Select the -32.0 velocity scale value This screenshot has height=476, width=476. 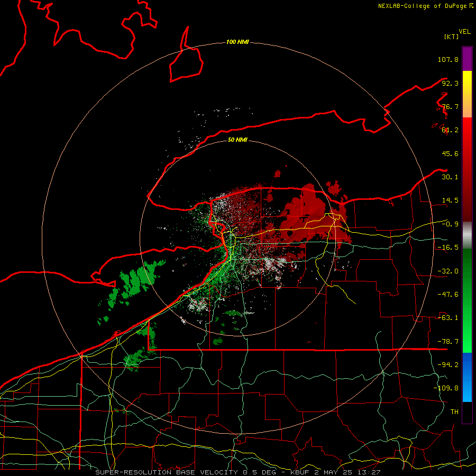tap(448, 271)
